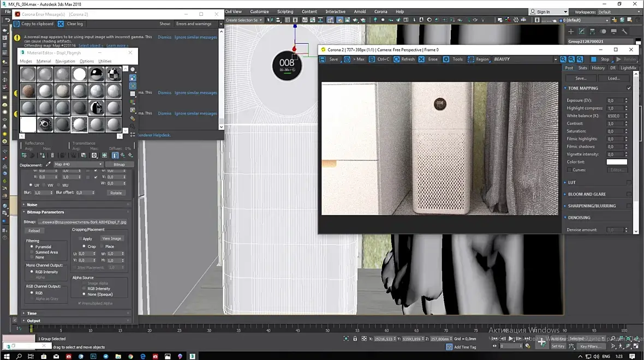Expand the Noise rollout
644x360 pixels.
click(32, 205)
